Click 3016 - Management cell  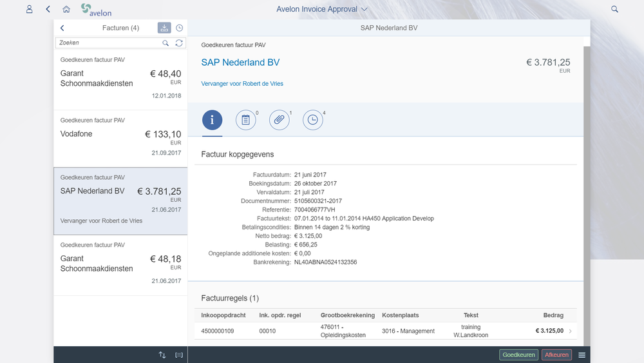pyautogui.click(x=408, y=331)
